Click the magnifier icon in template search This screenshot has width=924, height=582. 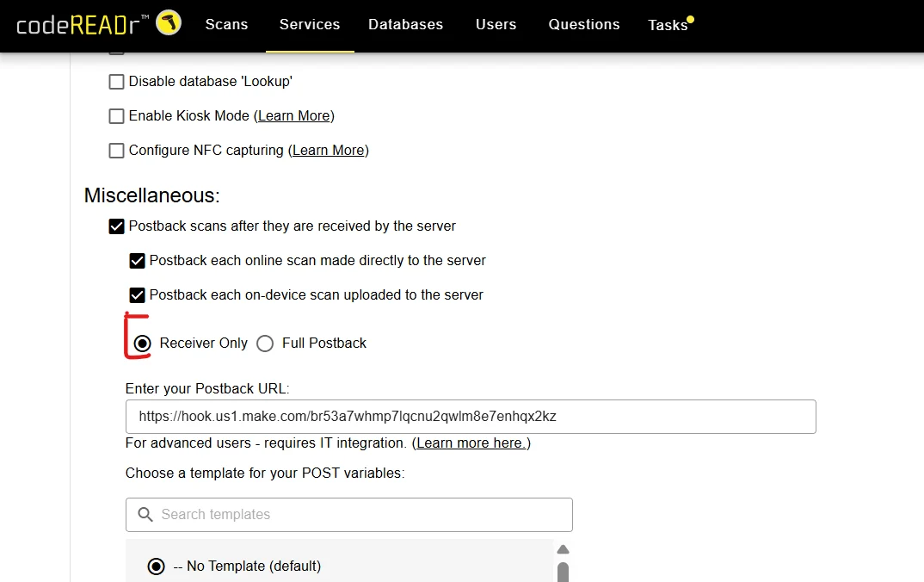pos(145,515)
